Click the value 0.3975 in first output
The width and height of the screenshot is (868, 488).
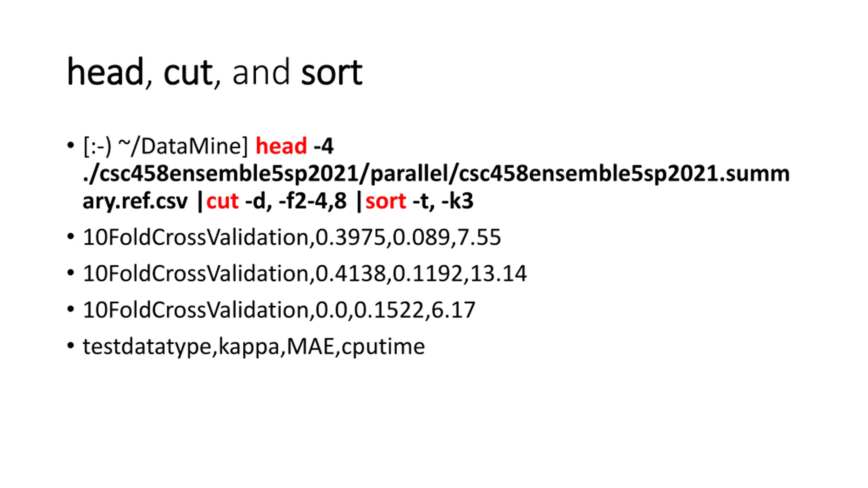click(x=351, y=237)
